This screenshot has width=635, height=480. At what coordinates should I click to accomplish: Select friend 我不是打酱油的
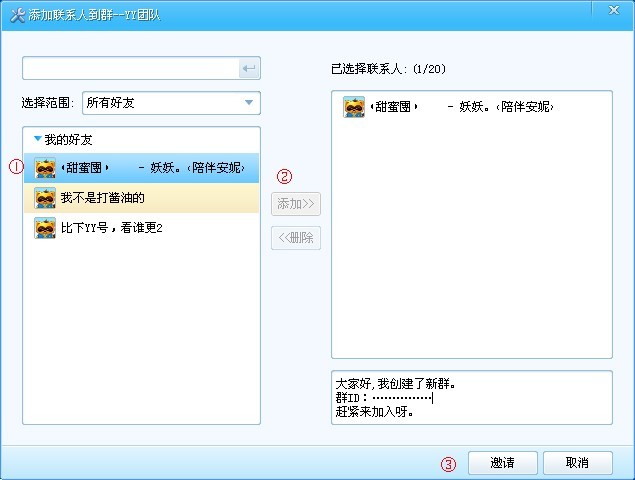pos(141,198)
